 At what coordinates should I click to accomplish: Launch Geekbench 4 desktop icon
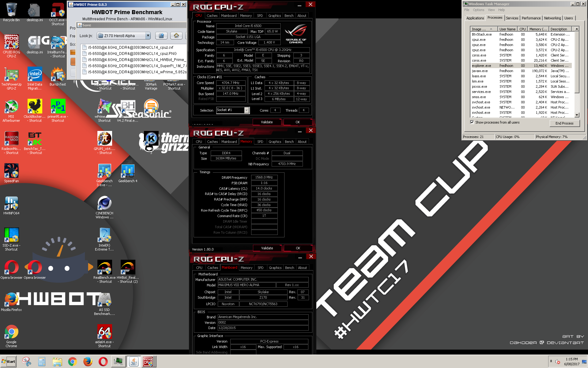pyautogui.click(x=128, y=173)
